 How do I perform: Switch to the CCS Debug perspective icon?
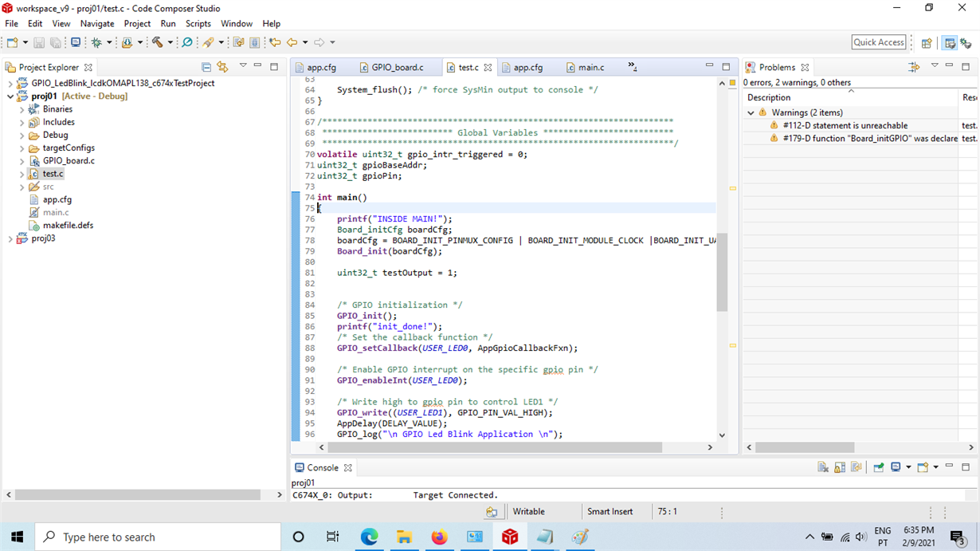(x=966, y=43)
